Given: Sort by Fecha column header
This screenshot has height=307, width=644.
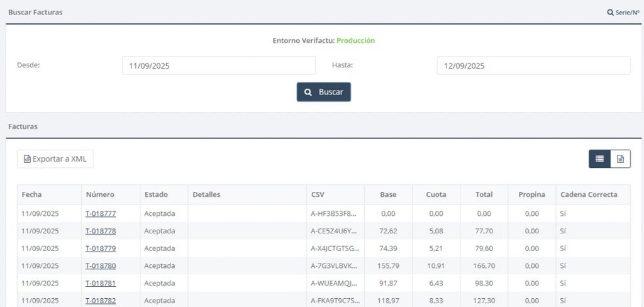Looking at the screenshot, I should coord(31,195).
